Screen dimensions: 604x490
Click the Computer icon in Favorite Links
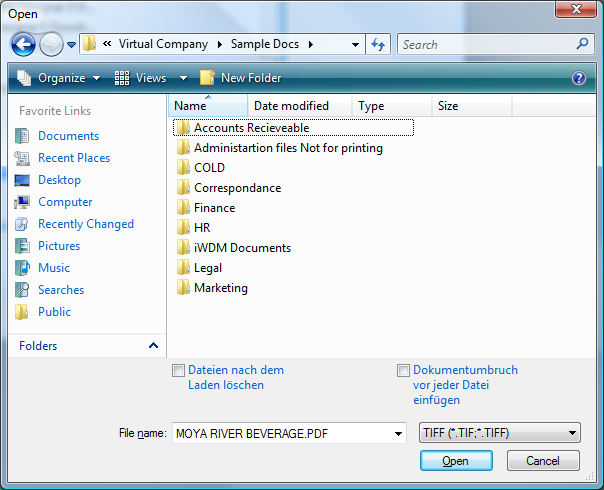22,202
